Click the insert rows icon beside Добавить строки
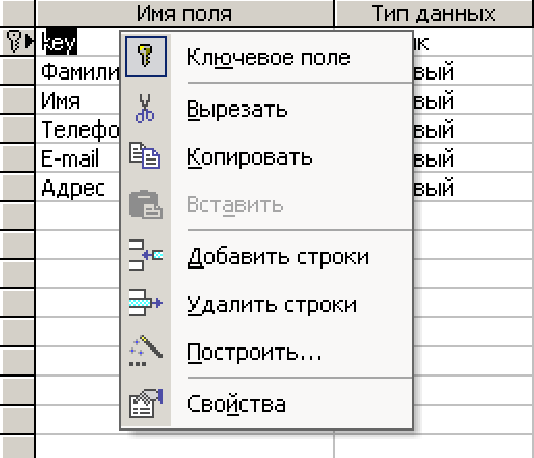Screen dimensions: 534x458 click(146, 255)
